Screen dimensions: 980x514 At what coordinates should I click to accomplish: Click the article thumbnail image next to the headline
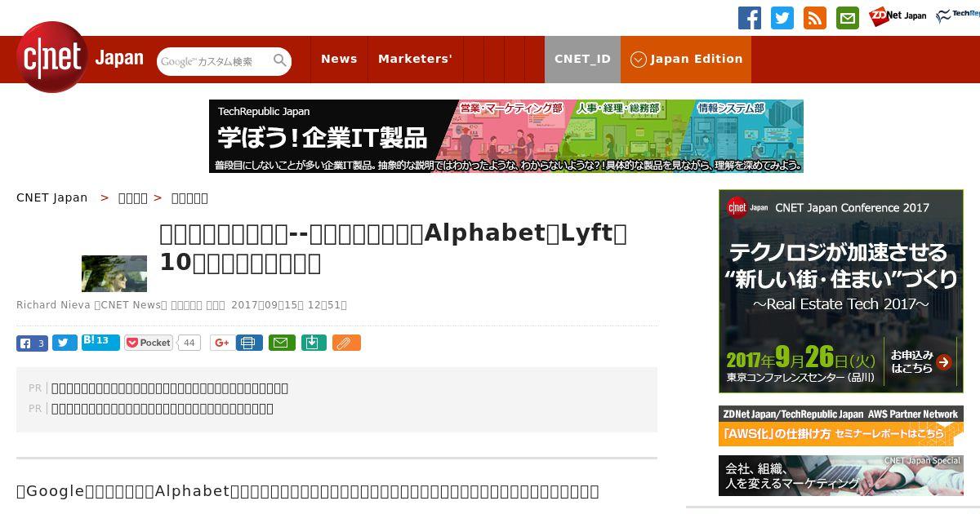(x=114, y=273)
